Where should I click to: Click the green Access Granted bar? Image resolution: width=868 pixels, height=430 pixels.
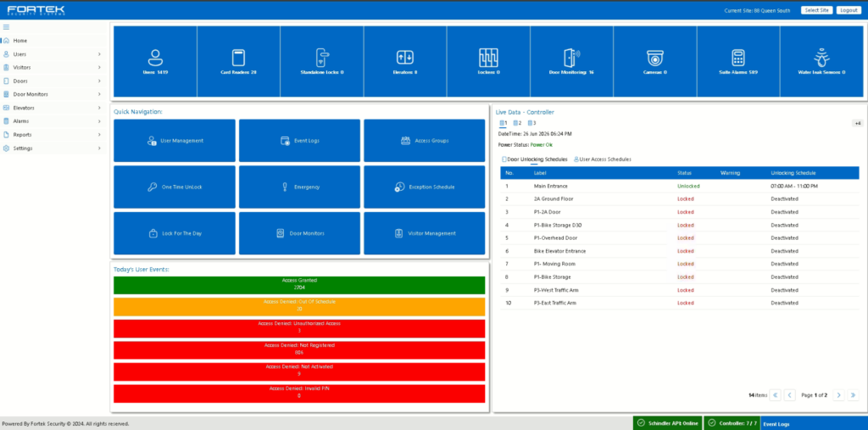coord(299,285)
